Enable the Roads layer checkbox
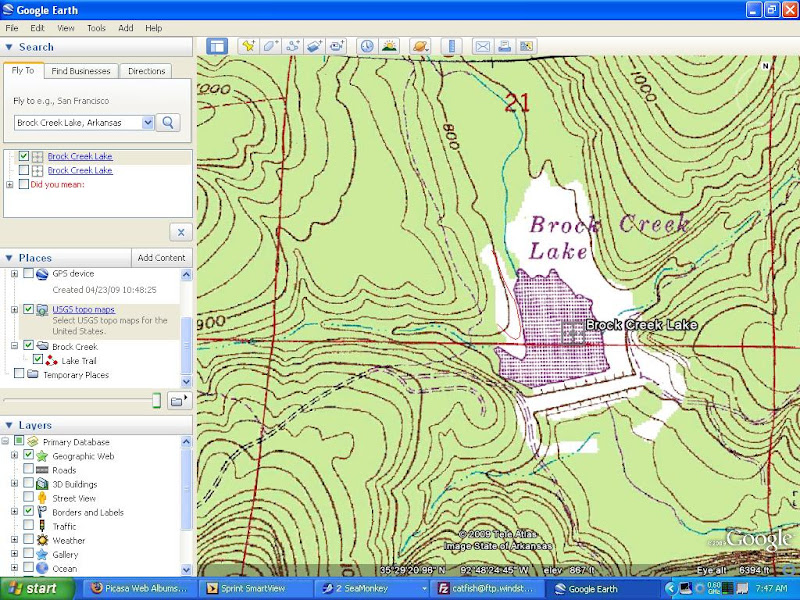Viewport: 800px width, 600px height. (x=28, y=470)
